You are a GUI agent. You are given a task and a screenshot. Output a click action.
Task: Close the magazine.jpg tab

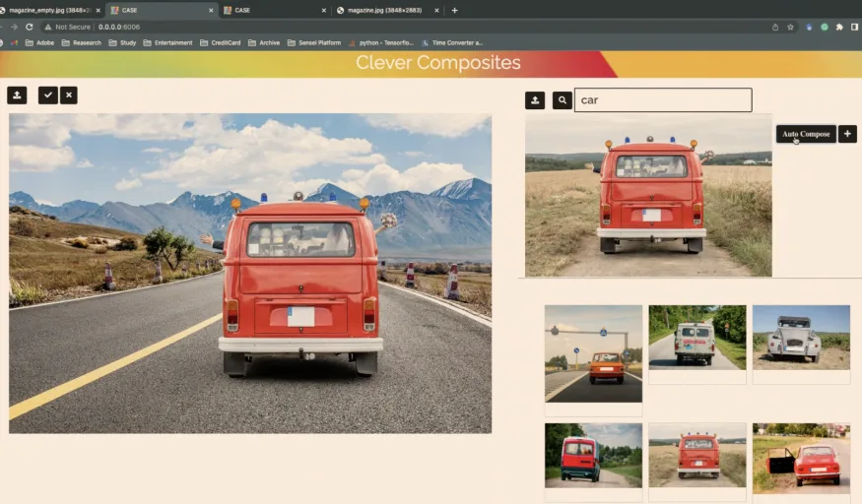point(436,10)
